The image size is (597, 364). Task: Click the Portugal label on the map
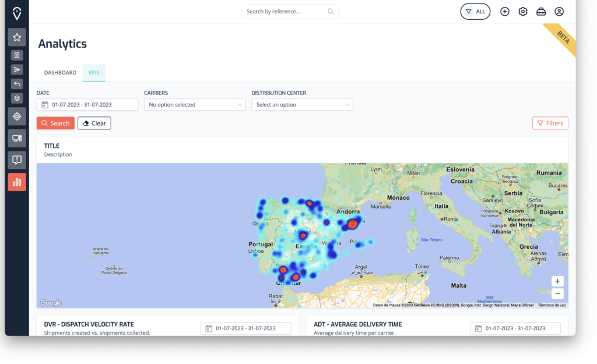tap(261, 244)
